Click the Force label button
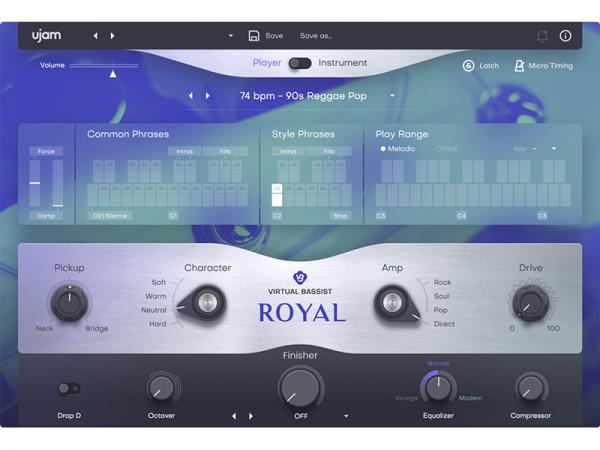The width and height of the screenshot is (600, 450). click(46, 151)
